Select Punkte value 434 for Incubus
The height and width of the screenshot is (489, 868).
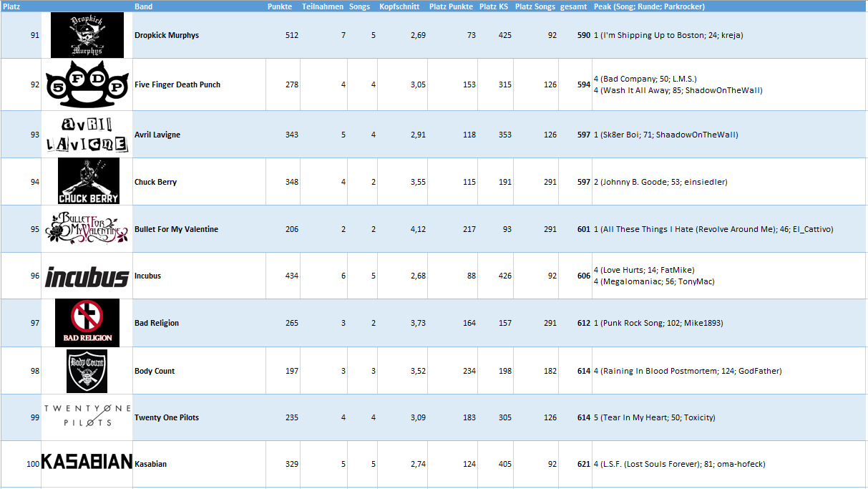(292, 276)
